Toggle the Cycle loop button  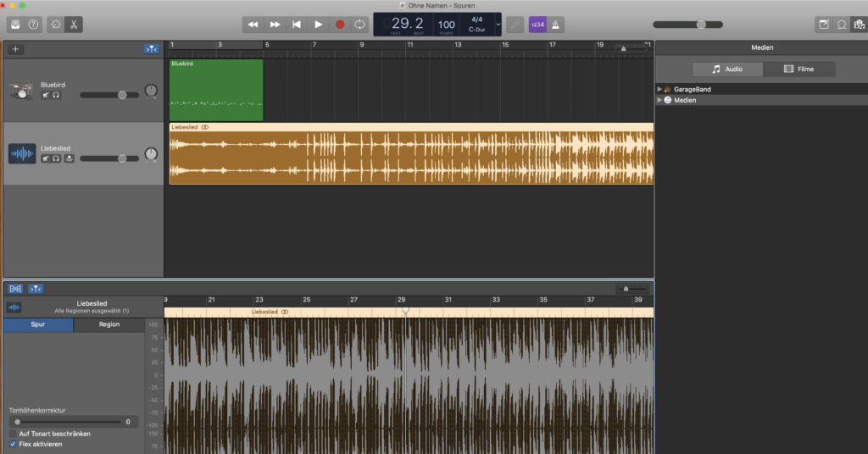tap(360, 25)
